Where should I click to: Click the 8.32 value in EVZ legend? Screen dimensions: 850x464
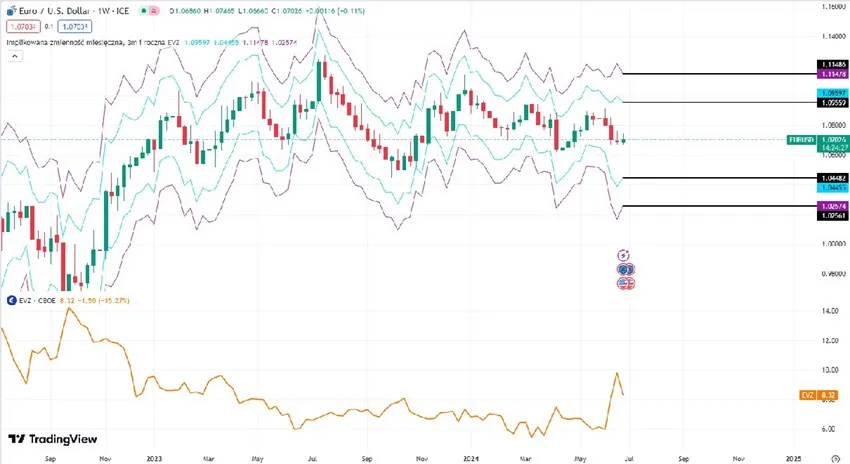[66, 300]
